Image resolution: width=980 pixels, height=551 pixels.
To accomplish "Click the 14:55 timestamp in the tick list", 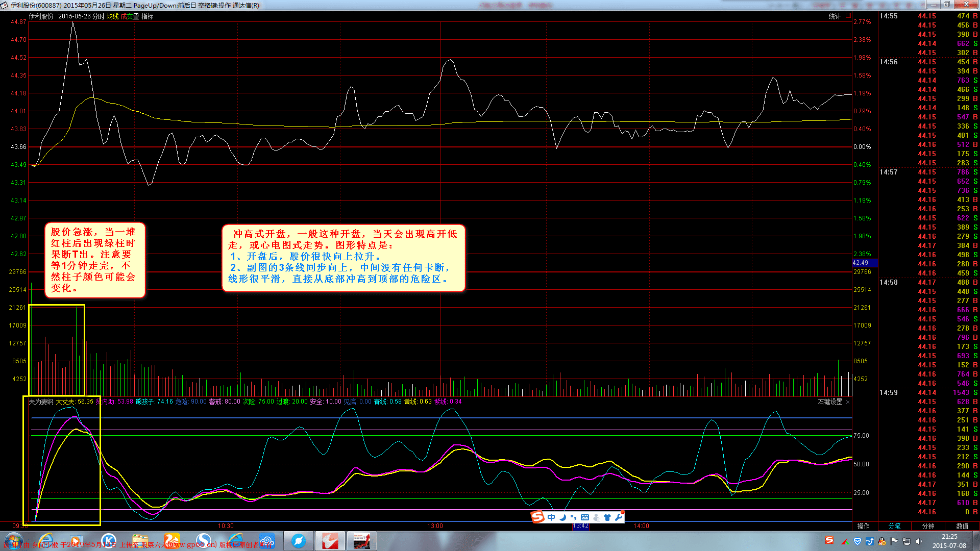I will click(x=888, y=16).
